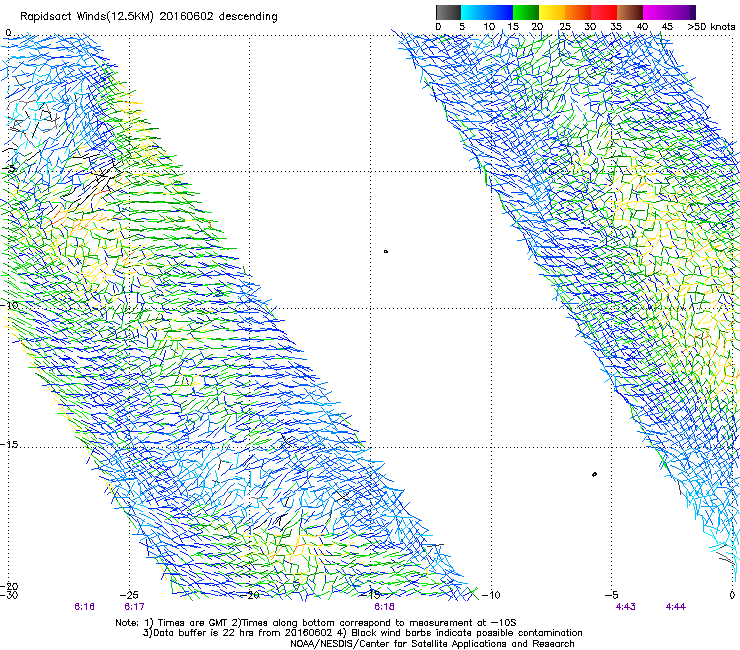740x650 pixels.
Task: Select the '-10' longitude label on horizontal axis
Action: (491, 595)
